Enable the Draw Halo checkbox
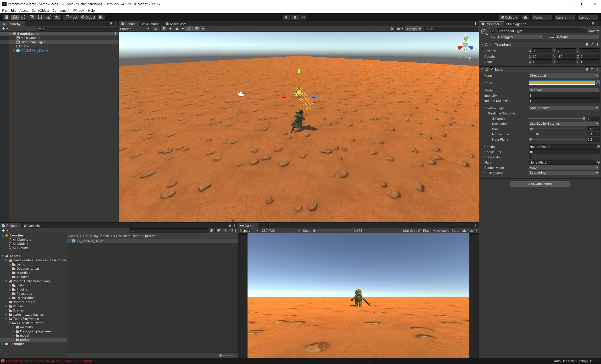Image resolution: width=601 pixels, height=364 pixels. click(531, 157)
